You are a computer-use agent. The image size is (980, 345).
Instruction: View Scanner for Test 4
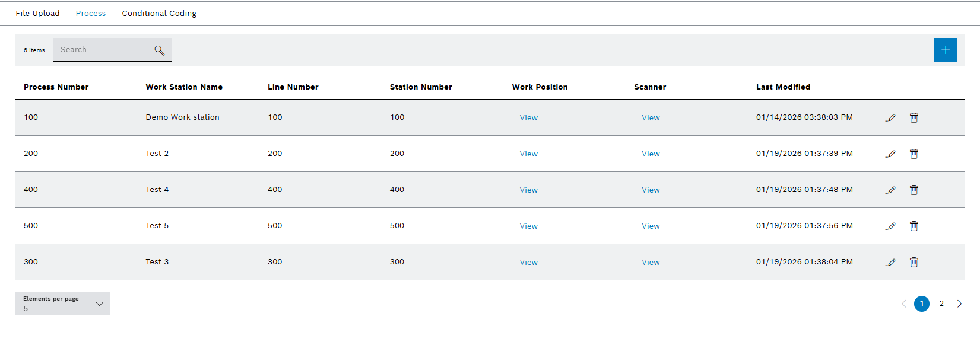click(651, 190)
